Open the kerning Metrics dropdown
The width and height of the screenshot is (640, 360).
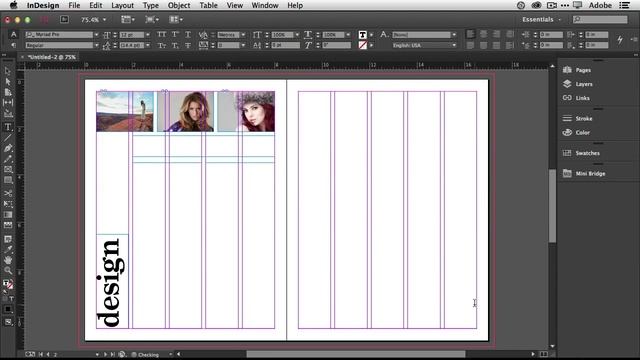pos(243,35)
